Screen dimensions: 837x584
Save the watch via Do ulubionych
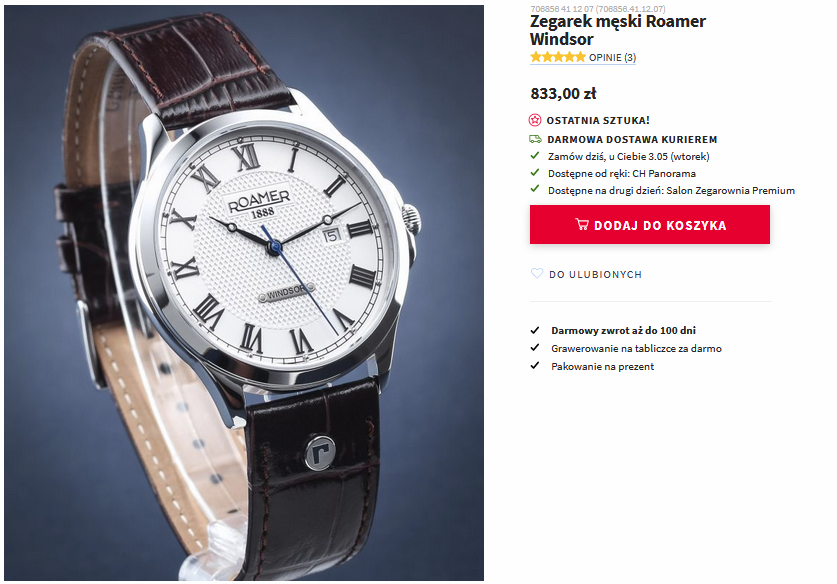click(x=595, y=274)
